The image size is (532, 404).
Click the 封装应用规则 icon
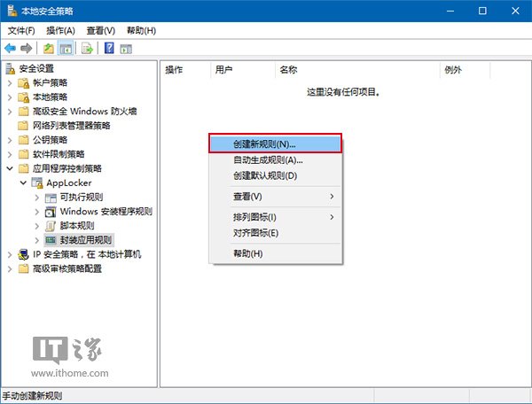(51, 240)
